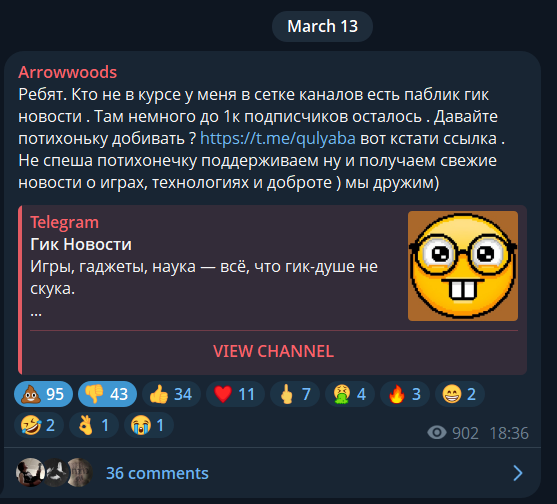The image size is (557, 504).
Task: Choose the crying face reaction
Action: [x=149, y=425]
